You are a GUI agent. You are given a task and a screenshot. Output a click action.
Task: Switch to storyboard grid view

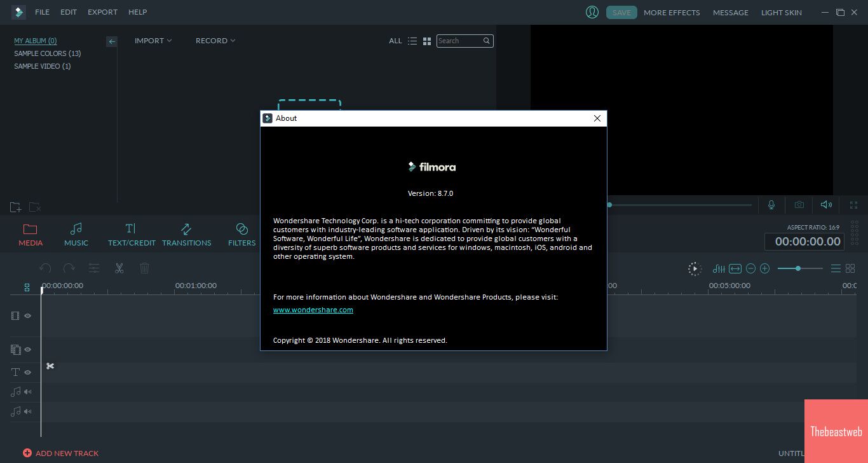(x=850, y=269)
